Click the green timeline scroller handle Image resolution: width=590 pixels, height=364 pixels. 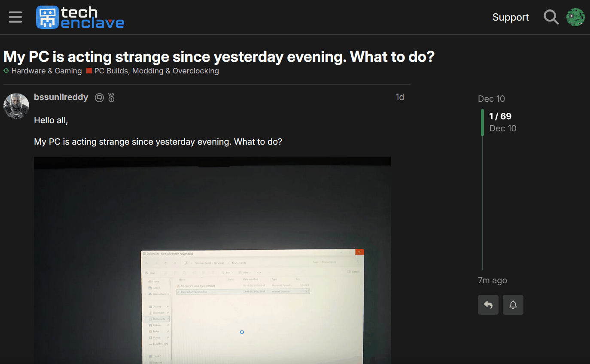[482, 122]
